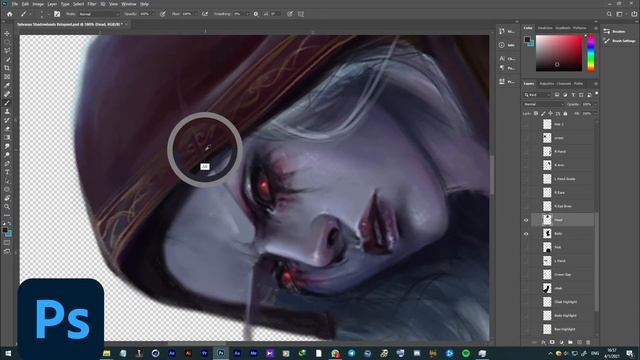Select the Zoom tool
Screen dimensions: 640x360
click(7, 207)
